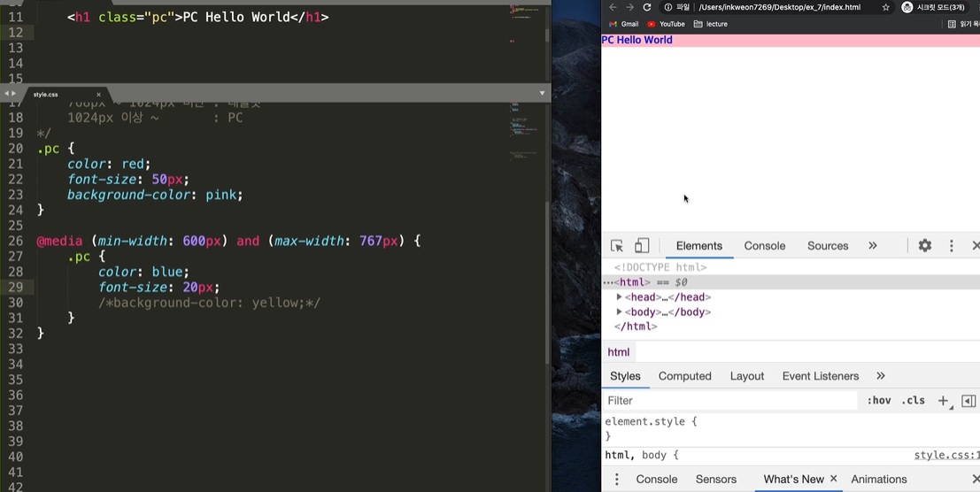Expand the <body> node in Elements
980x492 pixels.
[620, 312]
